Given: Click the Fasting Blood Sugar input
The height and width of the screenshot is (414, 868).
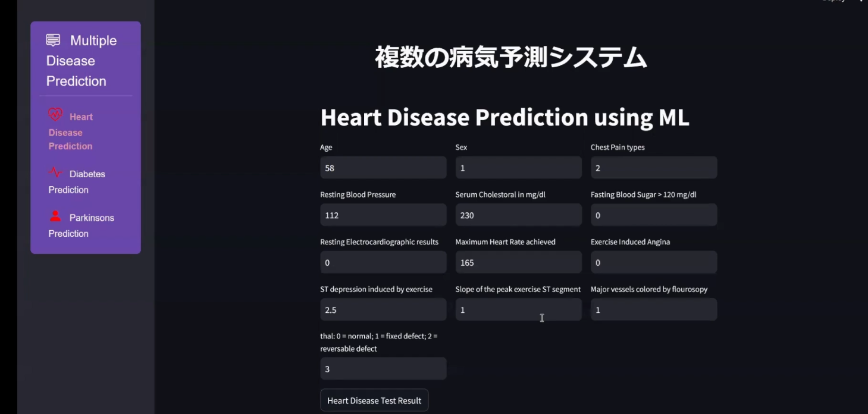Looking at the screenshot, I should point(653,215).
